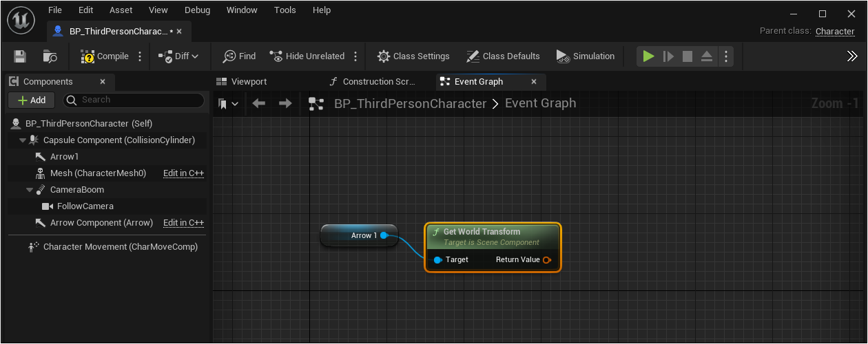Stop the play session

point(688,56)
